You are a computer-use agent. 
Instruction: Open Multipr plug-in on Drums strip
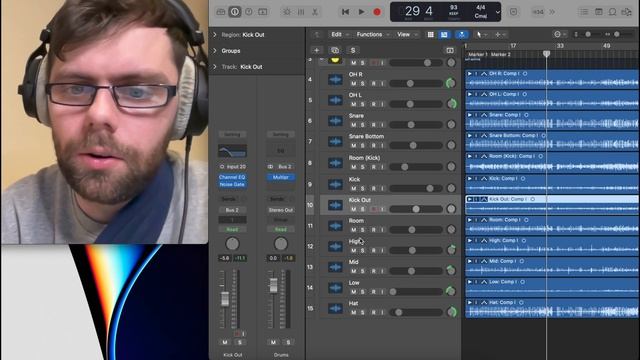pyautogui.click(x=281, y=177)
